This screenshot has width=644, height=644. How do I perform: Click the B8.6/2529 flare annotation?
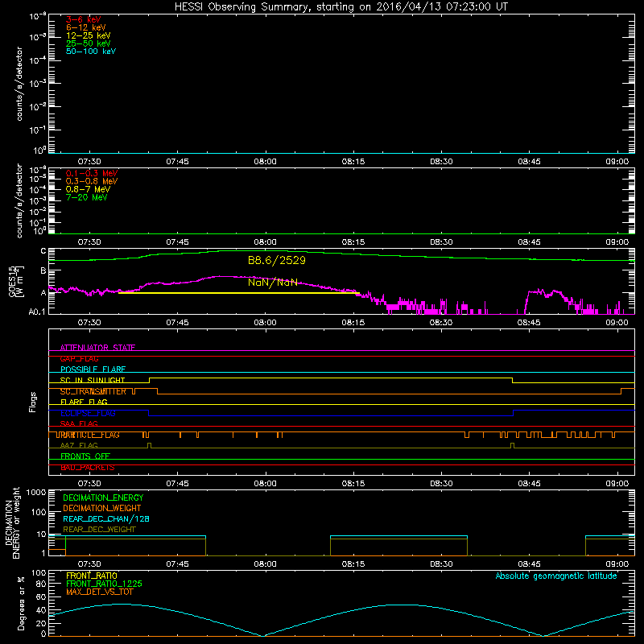point(277,260)
